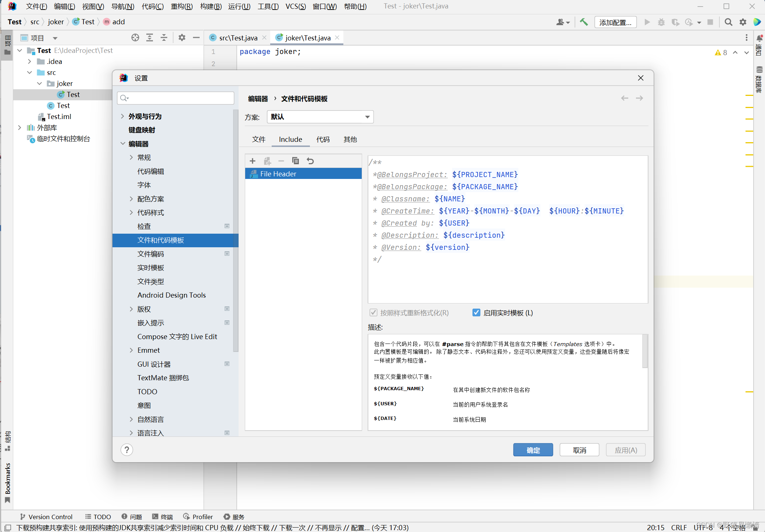Switch to the 代码 templates tab
Image resolution: width=765 pixels, height=532 pixels.
click(323, 140)
